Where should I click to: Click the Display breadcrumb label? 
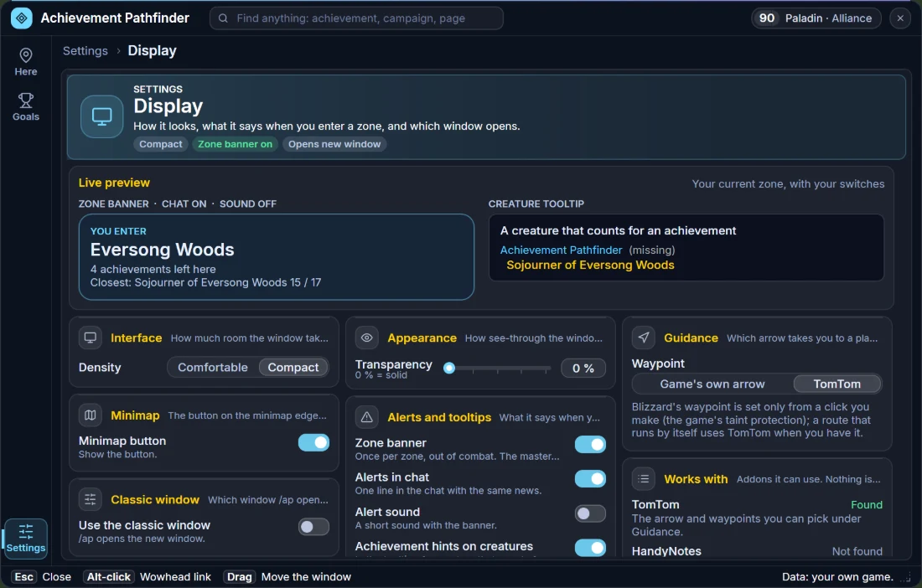point(153,51)
